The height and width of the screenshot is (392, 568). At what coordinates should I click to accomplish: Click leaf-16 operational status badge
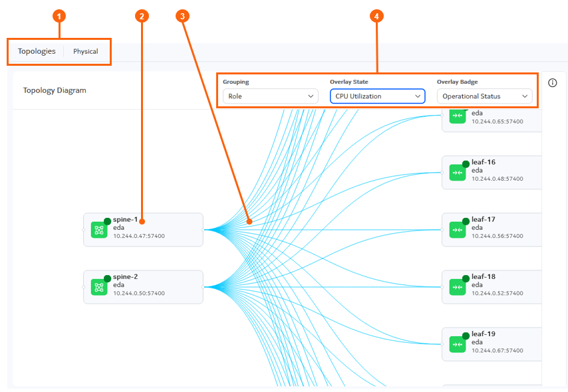pos(466,164)
